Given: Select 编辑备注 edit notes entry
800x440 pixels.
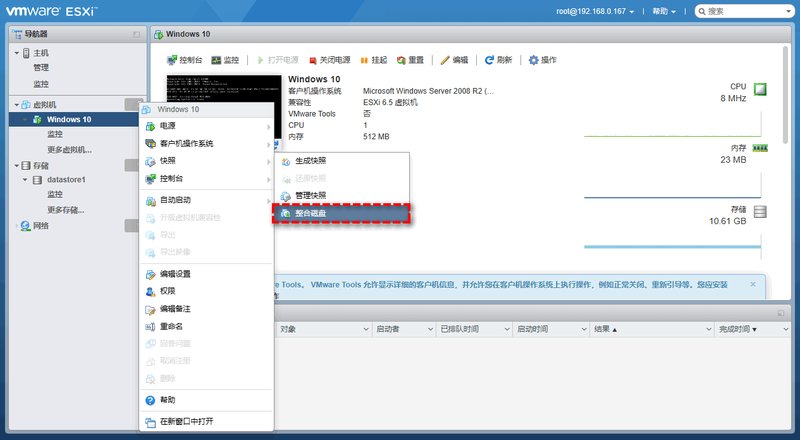Looking at the screenshot, I should tap(207, 309).
